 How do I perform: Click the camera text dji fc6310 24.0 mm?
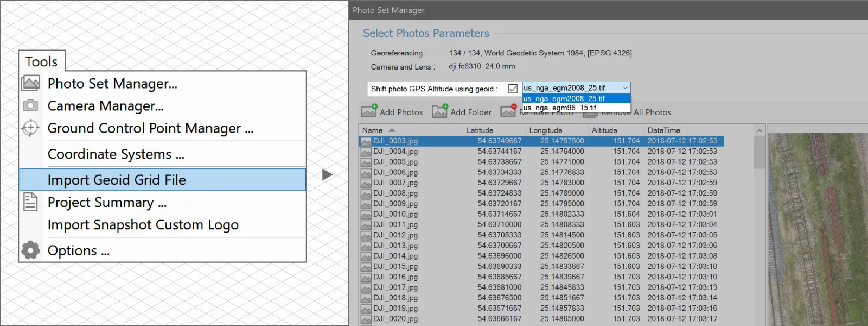coord(482,66)
